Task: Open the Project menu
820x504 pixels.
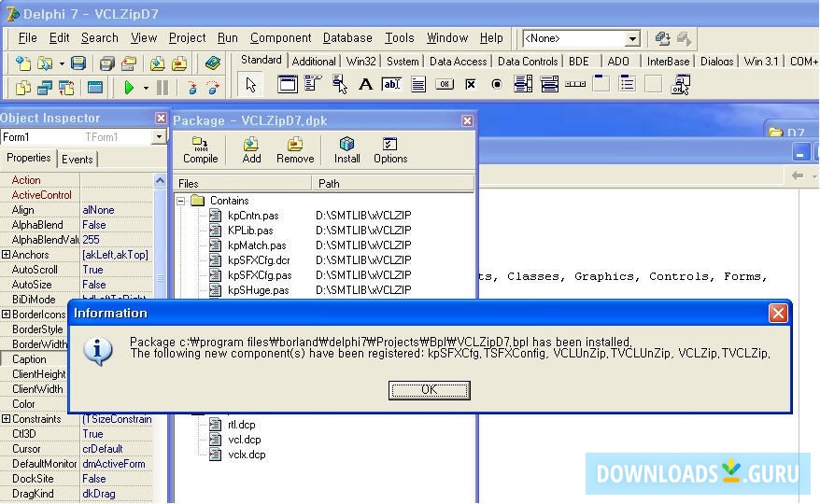Action: click(x=187, y=37)
